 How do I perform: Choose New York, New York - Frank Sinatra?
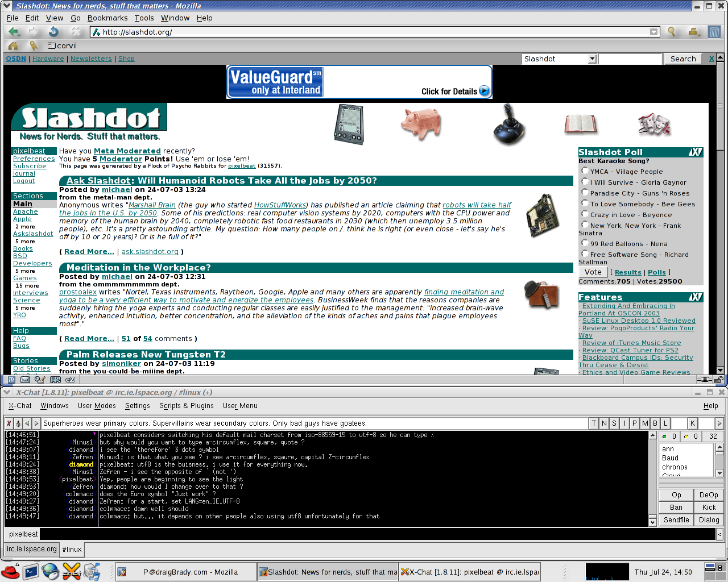tap(585, 225)
